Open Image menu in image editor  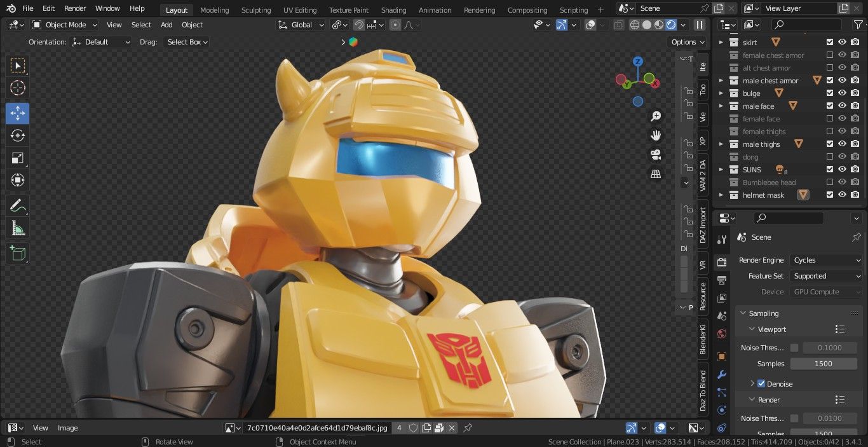(68, 428)
